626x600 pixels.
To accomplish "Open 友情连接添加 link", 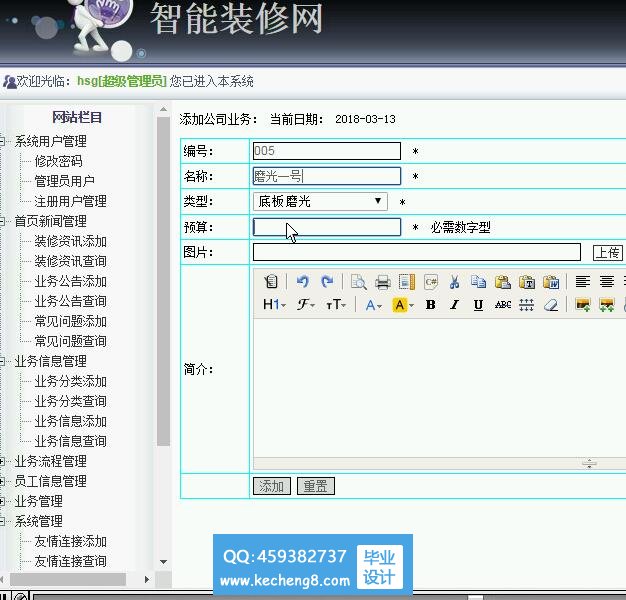I will (70, 541).
